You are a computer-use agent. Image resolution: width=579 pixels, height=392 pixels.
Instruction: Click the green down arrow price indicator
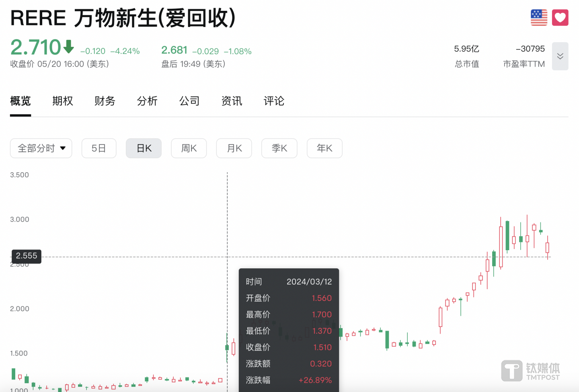69,47
